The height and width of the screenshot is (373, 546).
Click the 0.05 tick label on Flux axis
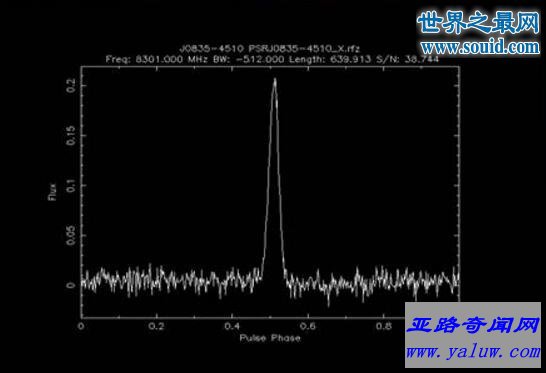(x=71, y=235)
